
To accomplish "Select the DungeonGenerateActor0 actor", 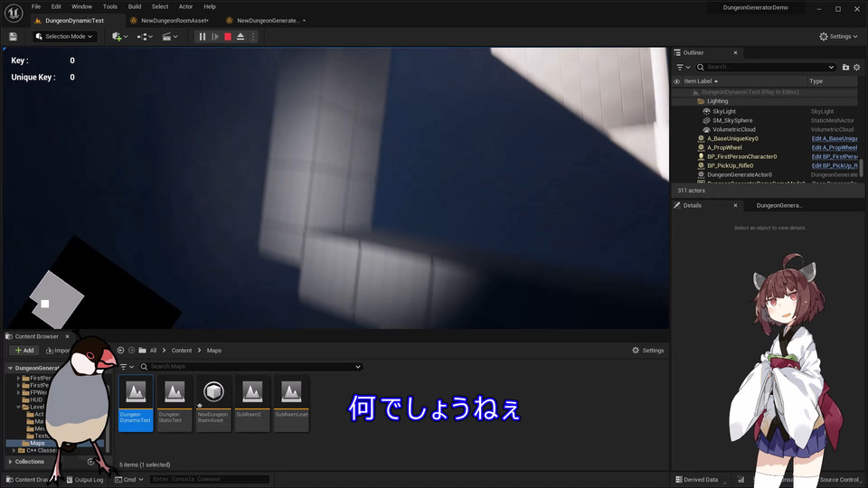I will [x=739, y=174].
